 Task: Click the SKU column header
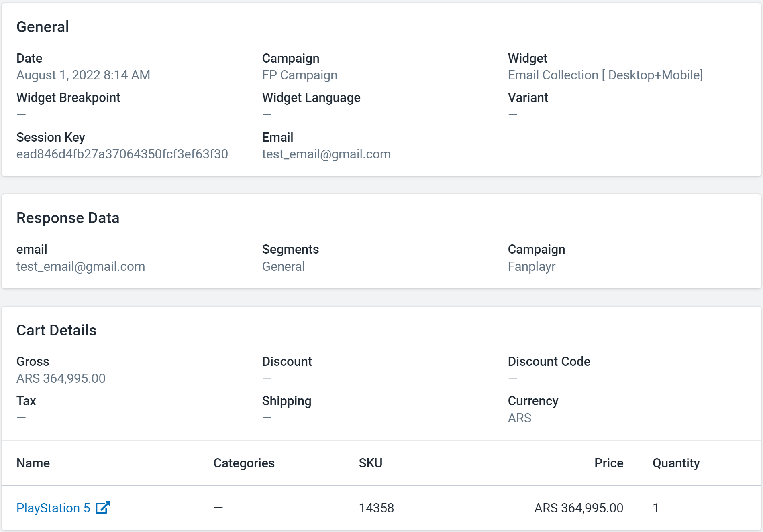[x=370, y=463]
